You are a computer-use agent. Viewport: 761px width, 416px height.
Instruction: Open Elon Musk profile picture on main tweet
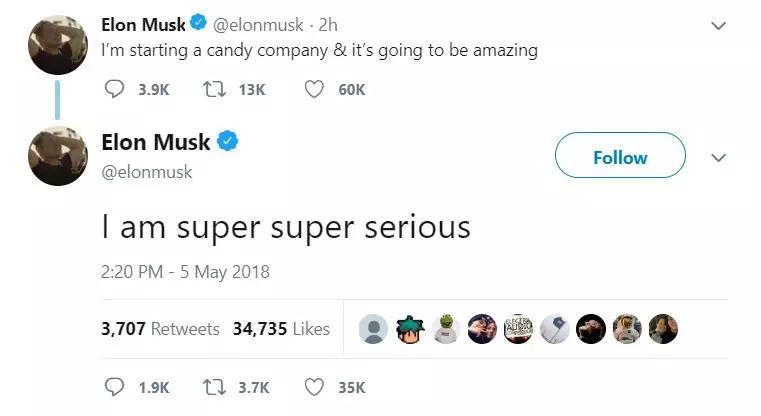(x=58, y=156)
